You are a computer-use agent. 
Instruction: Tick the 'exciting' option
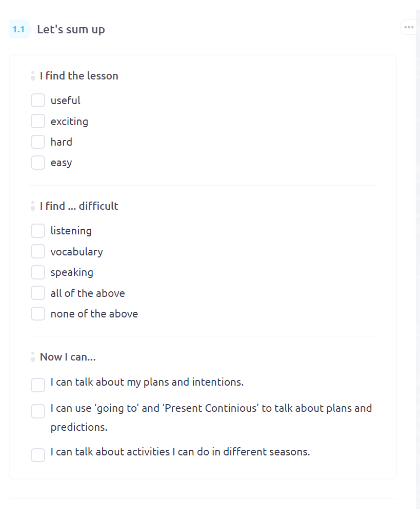[x=38, y=121]
